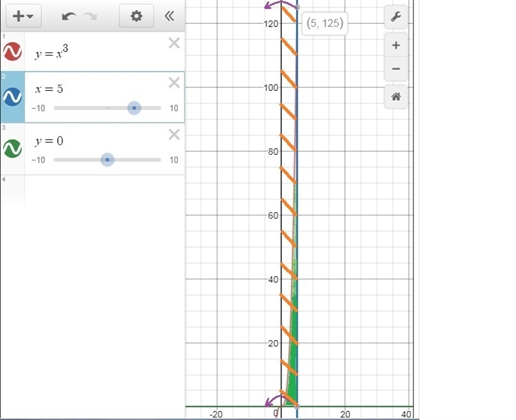This screenshot has width=516, height=420.
Task: Open graph settings wrench
Action: tap(396, 17)
